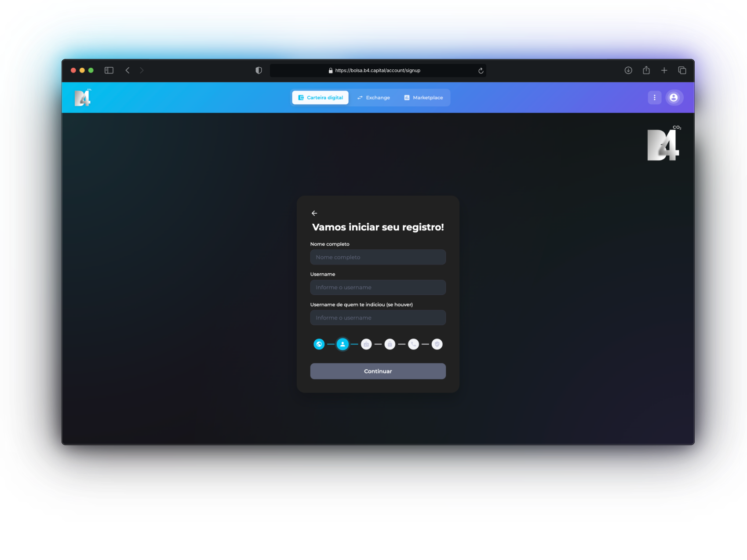Image resolution: width=747 pixels, height=560 pixels.
Task: Open the Marketplace tab
Action: click(x=423, y=98)
